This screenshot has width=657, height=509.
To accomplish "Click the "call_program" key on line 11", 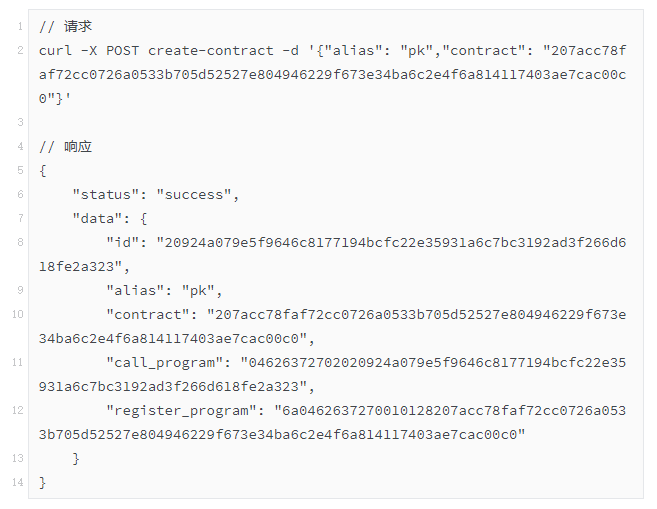I will coord(164,363).
